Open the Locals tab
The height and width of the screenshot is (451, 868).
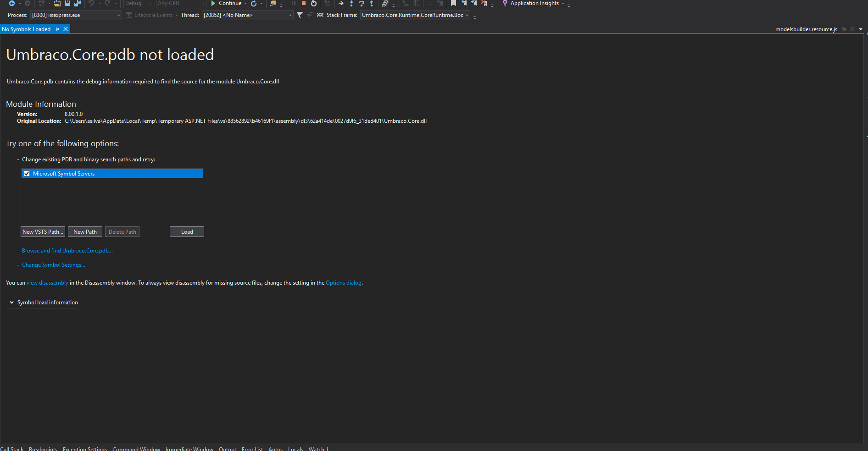(296, 449)
